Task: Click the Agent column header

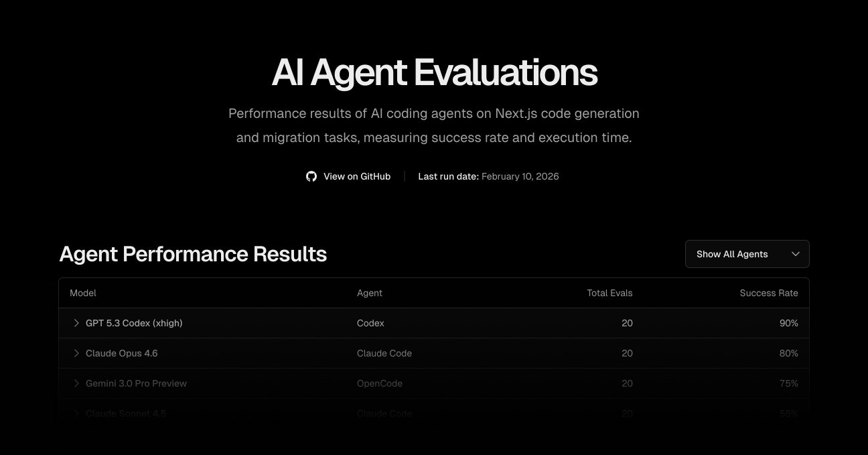Action: [370, 293]
